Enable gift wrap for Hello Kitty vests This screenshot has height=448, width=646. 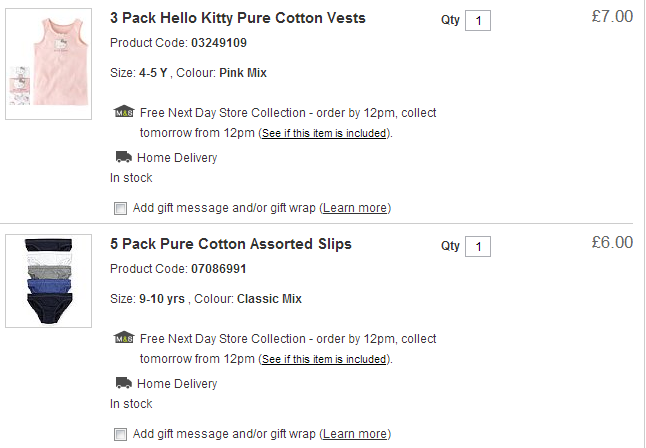point(120,208)
